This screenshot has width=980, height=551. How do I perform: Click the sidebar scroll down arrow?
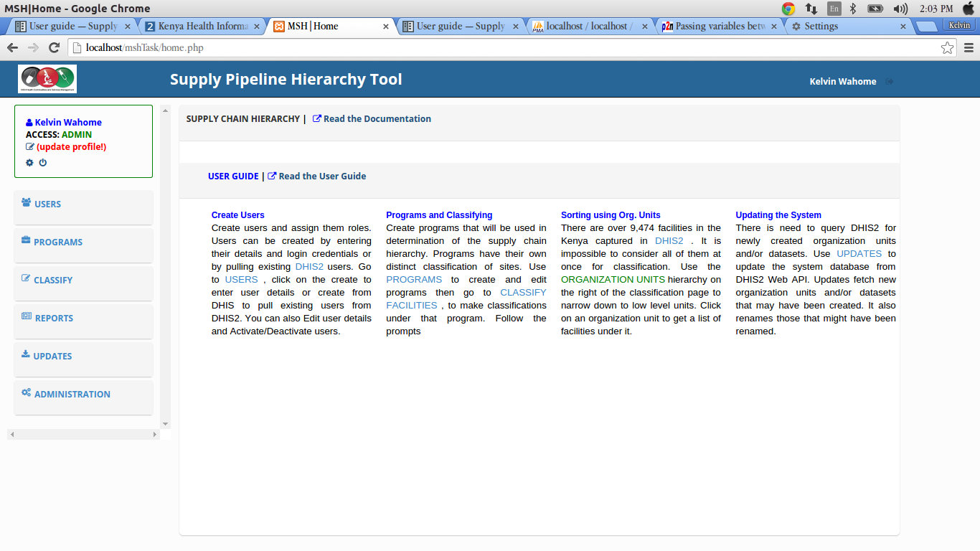pos(166,424)
